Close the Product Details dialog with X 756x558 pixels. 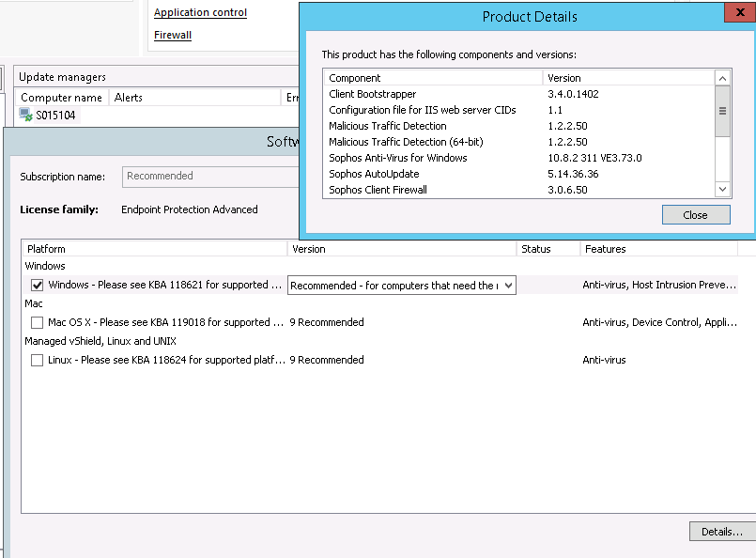click(740, 13)
